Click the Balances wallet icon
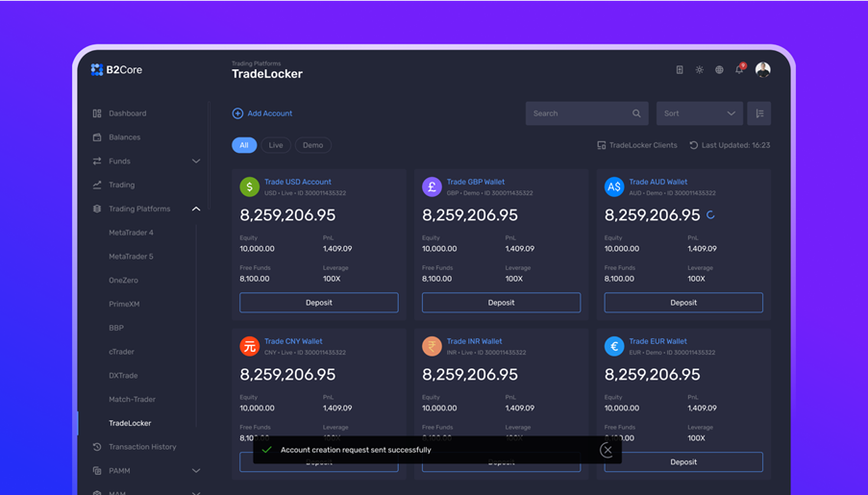 [97, 137]
